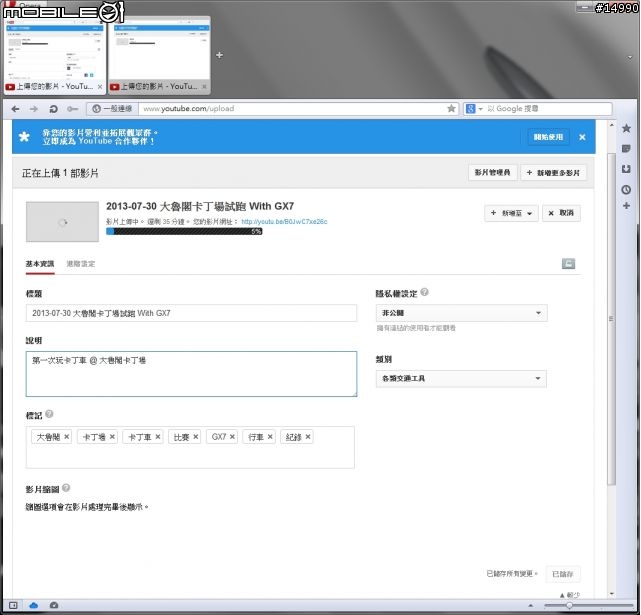This screenshot has height=615, width=641.
Task: Close the first YouTube upload tab
Action: coord(100,87)
